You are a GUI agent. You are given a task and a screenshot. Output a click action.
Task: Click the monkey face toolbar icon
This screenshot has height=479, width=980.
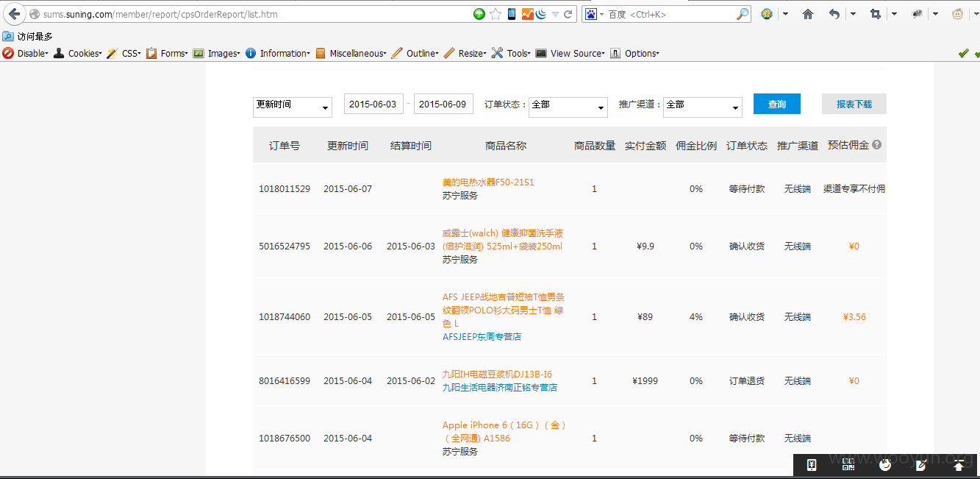point(958,14)
